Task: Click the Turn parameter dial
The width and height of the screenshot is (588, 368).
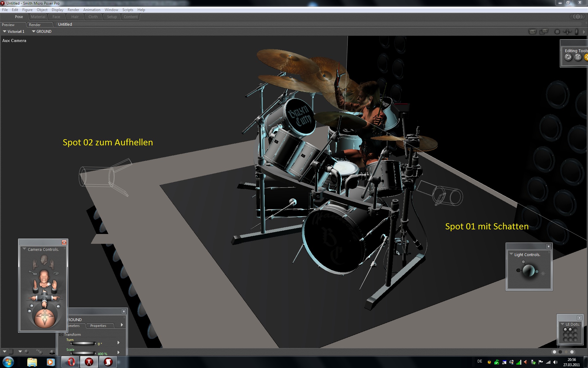Action: [83, 343]
